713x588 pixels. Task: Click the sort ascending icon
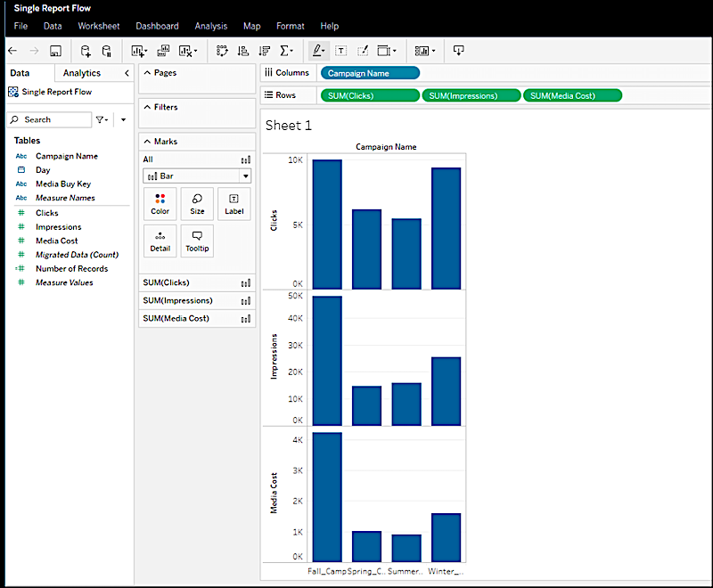(242, 51)
